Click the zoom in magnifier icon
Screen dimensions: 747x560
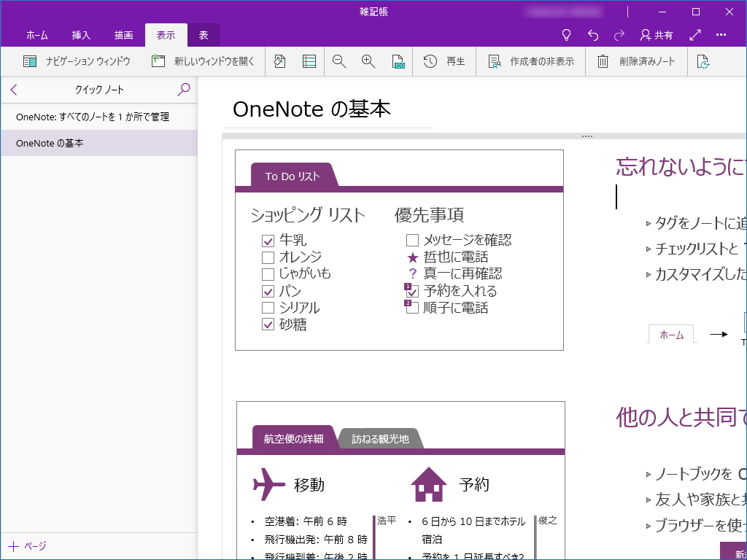point(368,61)
